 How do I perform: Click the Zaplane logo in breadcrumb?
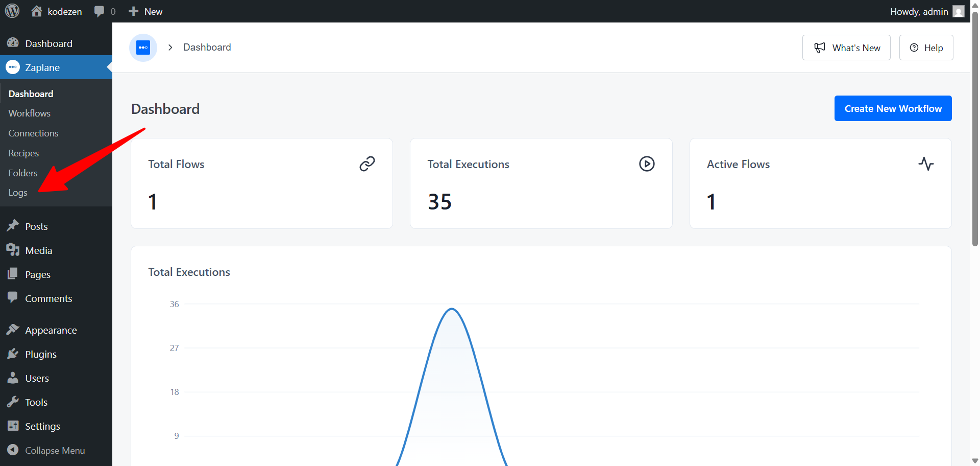coord(143,48)
